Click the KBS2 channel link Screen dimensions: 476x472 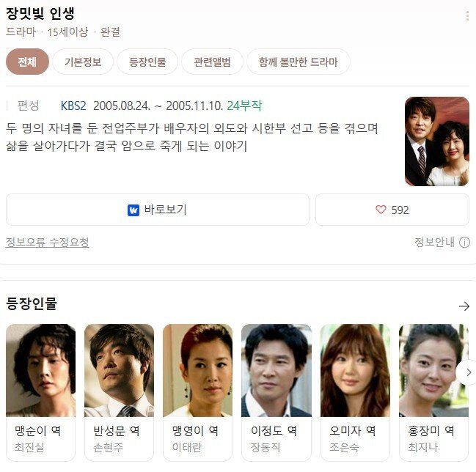click(x=73, y=106)
